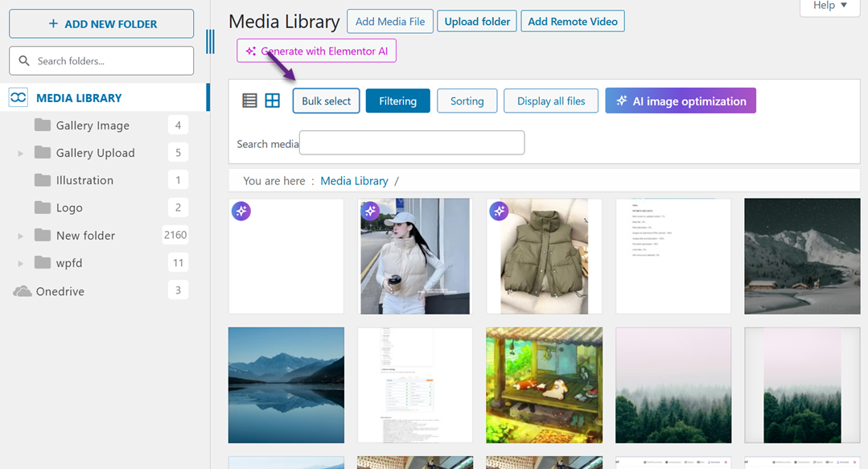Screen dimensions: 868x469
Task: Expand the New folder tree item
Action: coord(19,235)
